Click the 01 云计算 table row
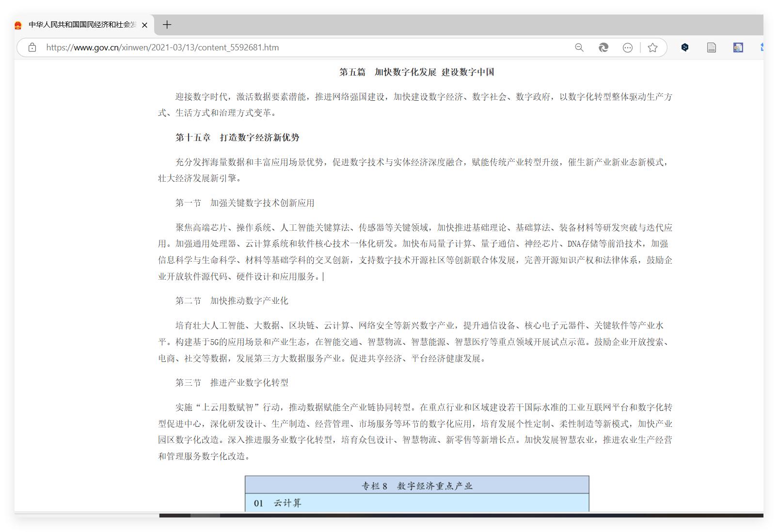 417,503
